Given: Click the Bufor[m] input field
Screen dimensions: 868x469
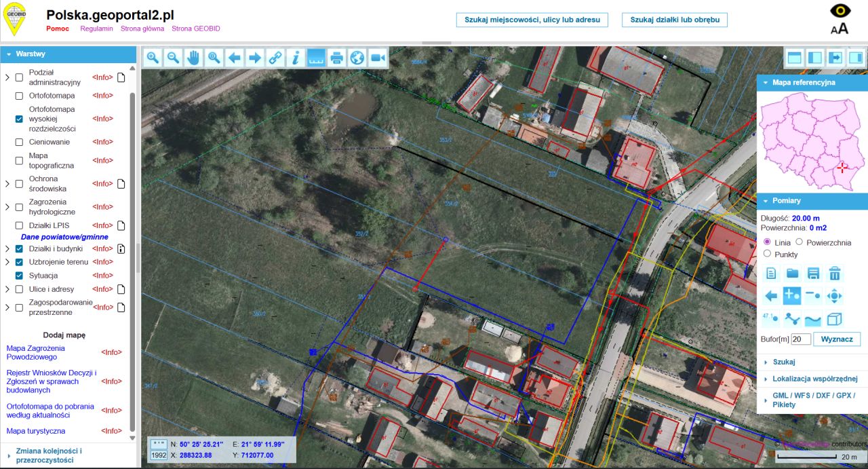Looking at the screenshot, I should [x=801, y=339].
